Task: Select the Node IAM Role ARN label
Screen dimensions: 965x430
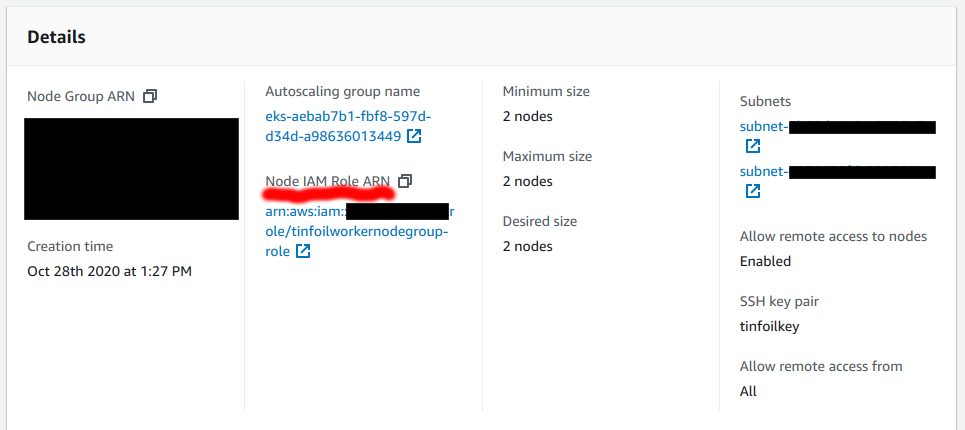Action: pos(327,181)
